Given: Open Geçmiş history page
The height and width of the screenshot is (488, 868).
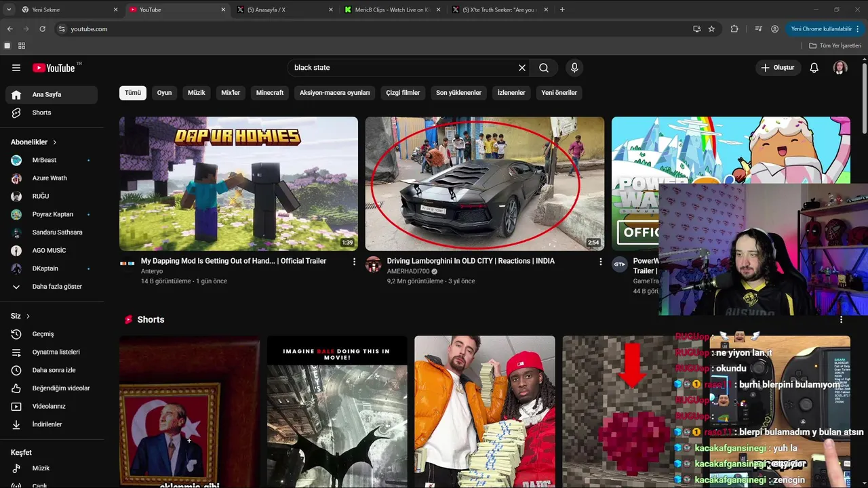Looking at the screenshot, I should tap(52, 334).
